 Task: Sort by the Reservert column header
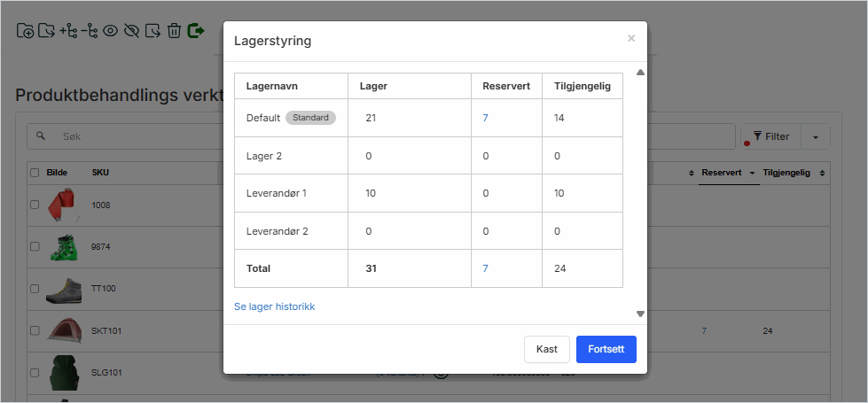point(724,173)
